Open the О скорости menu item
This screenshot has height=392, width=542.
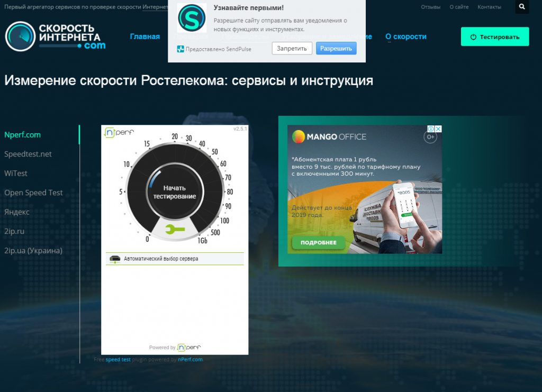pyautogui.click(x=406, y=37)
